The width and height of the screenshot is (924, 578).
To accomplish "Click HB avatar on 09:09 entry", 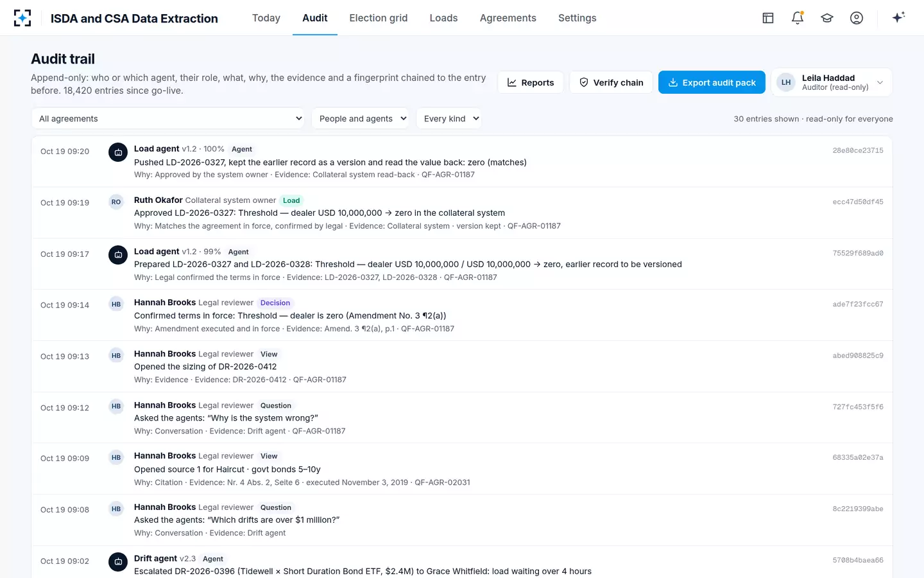I will (116, 458).
